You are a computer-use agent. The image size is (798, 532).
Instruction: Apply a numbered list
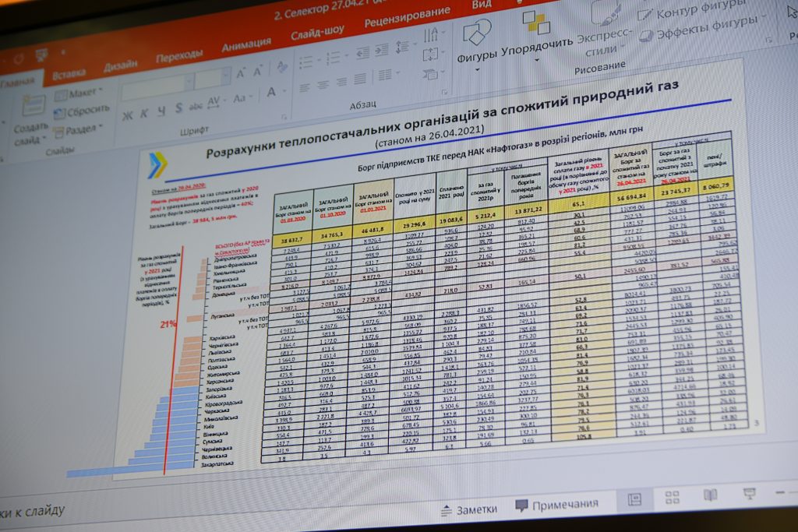pos(335,58)
